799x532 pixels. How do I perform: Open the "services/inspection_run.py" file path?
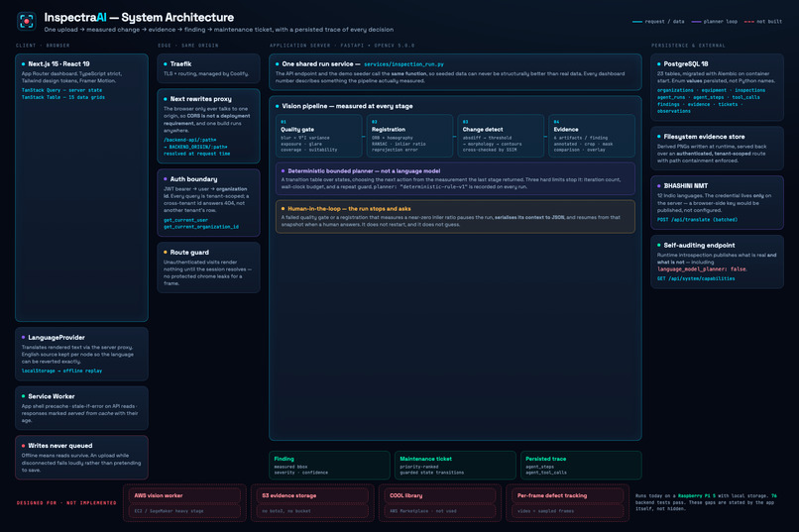click(403, 64)
